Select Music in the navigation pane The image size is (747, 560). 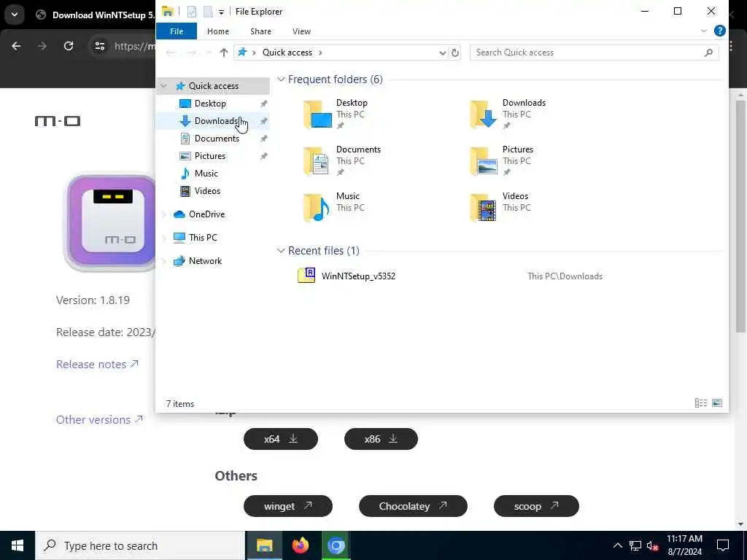point(206,174)
